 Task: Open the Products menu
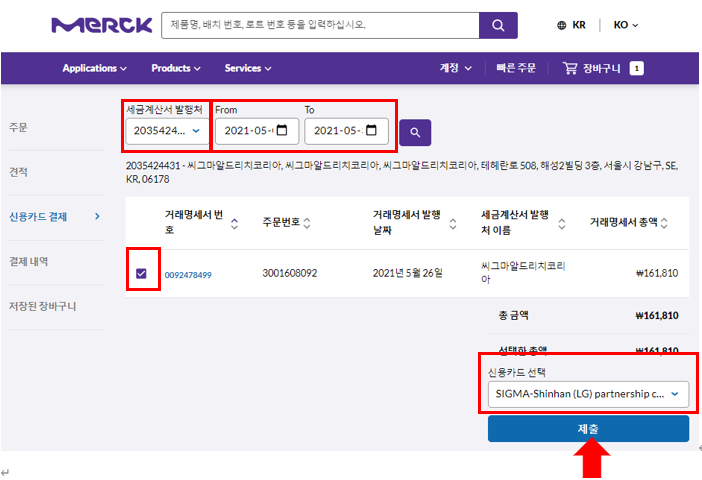point(176,68)
